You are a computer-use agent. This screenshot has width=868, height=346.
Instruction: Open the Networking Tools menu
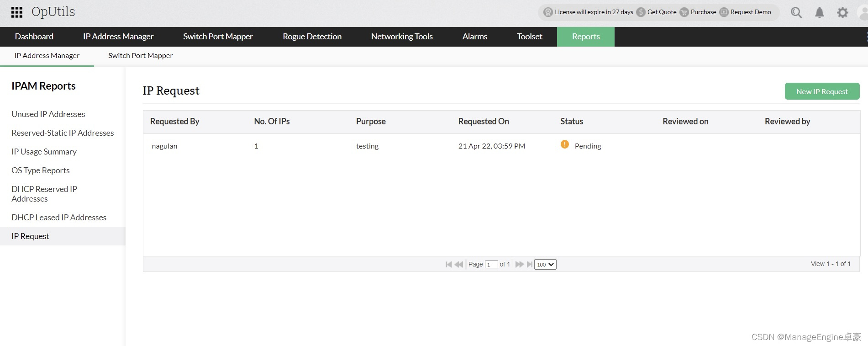pos(402,37)
